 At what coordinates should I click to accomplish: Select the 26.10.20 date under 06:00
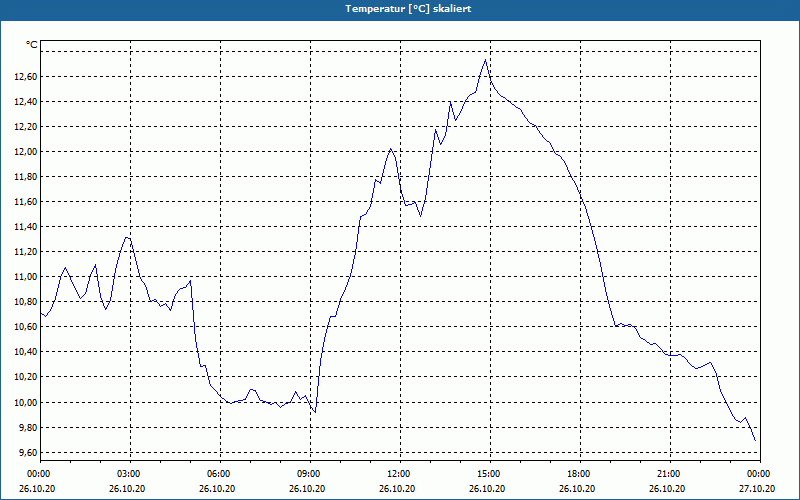(x=217, y=488)
